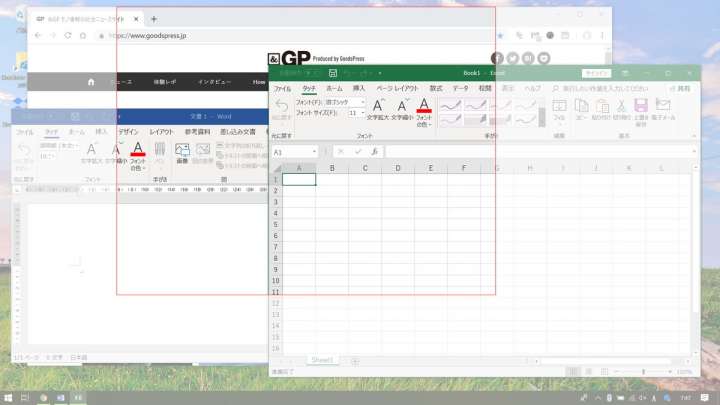The height and width of the screenshot is (405, 720).
Task: Click Excel select-all corner triangle
Action: coord(277,168)
